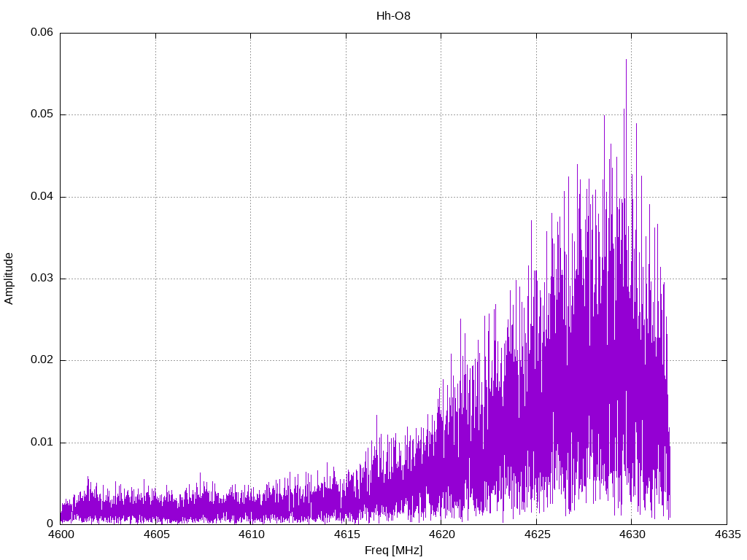Click the 0.02 y-axis tick label
Image resolution: width=747 pixels, height=560 pixels.
tap(42, 360)
